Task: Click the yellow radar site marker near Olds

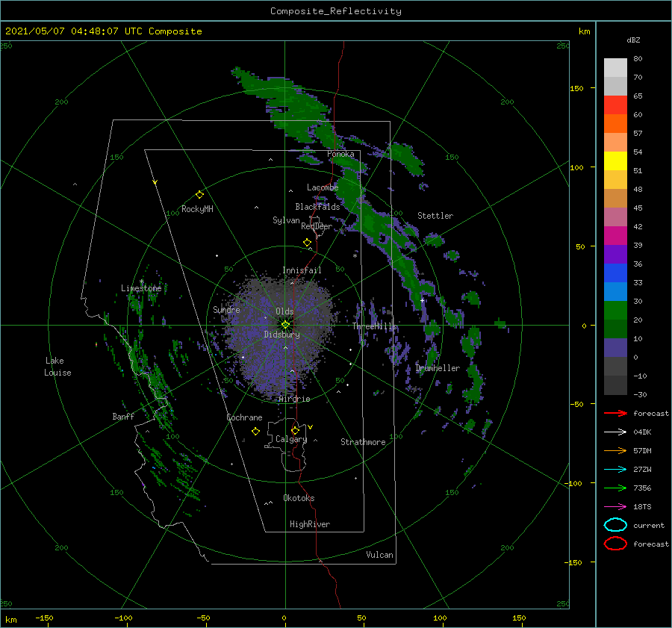Action: [x=285, y=325]
